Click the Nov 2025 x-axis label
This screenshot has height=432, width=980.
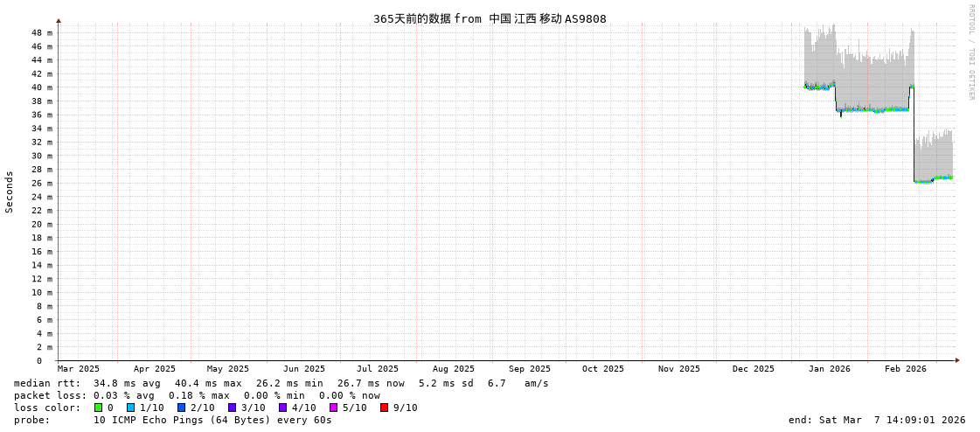coord(679,369)
